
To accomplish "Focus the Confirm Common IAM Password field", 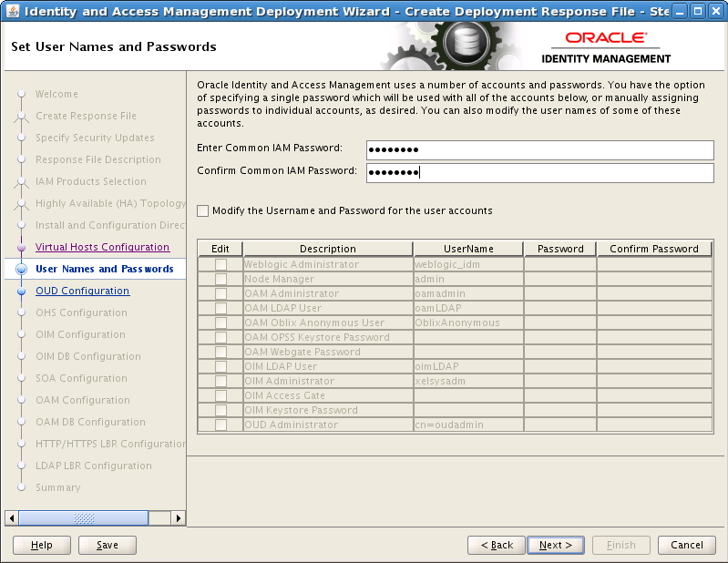I will tap(540, 173).
